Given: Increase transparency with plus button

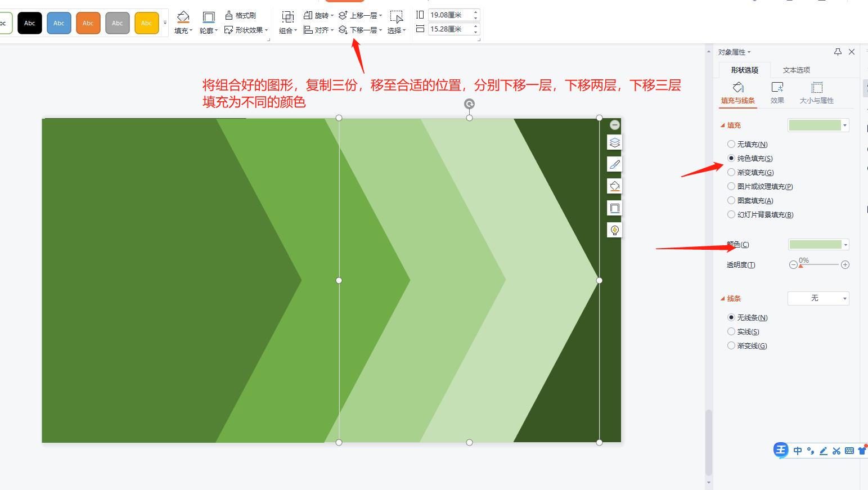Looking at the screenshot, I should (x=845, y=264).
